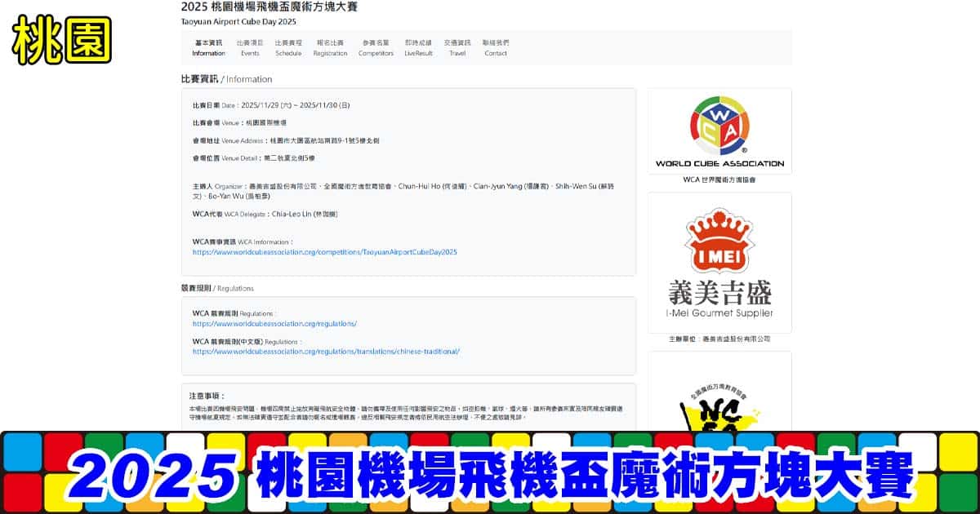Open the 即時成績 LiveResult tab
The image size is (980, 514).
tap(418, 47)
